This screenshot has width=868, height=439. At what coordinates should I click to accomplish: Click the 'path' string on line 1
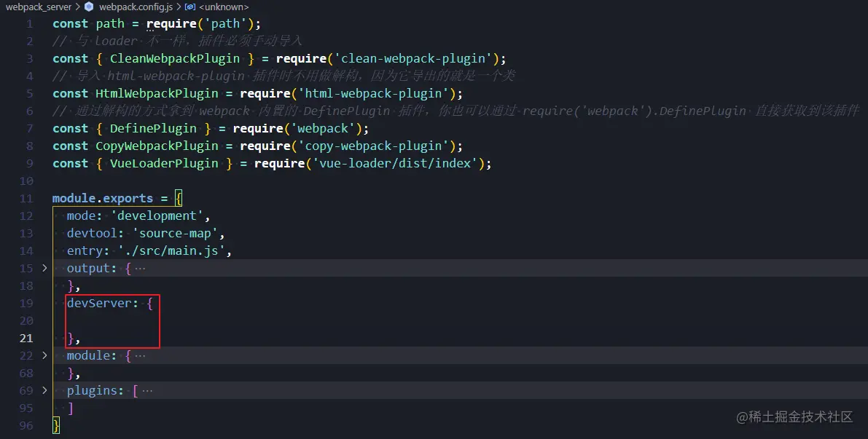(x=225, y=24)
